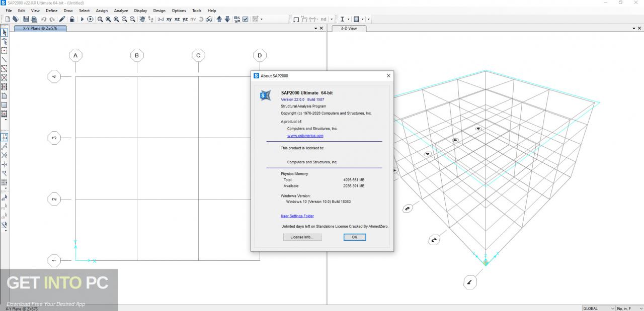644x311 pixels.
Task: Click the Print graphics icon
Action: [x=34, y=19]
